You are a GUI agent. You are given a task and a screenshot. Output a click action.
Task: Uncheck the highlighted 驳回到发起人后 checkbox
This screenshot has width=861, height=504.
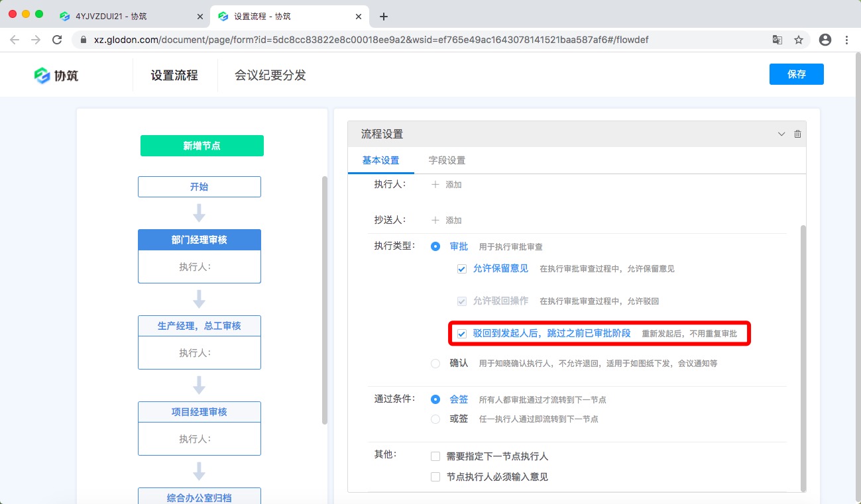[x=461, y=334]
